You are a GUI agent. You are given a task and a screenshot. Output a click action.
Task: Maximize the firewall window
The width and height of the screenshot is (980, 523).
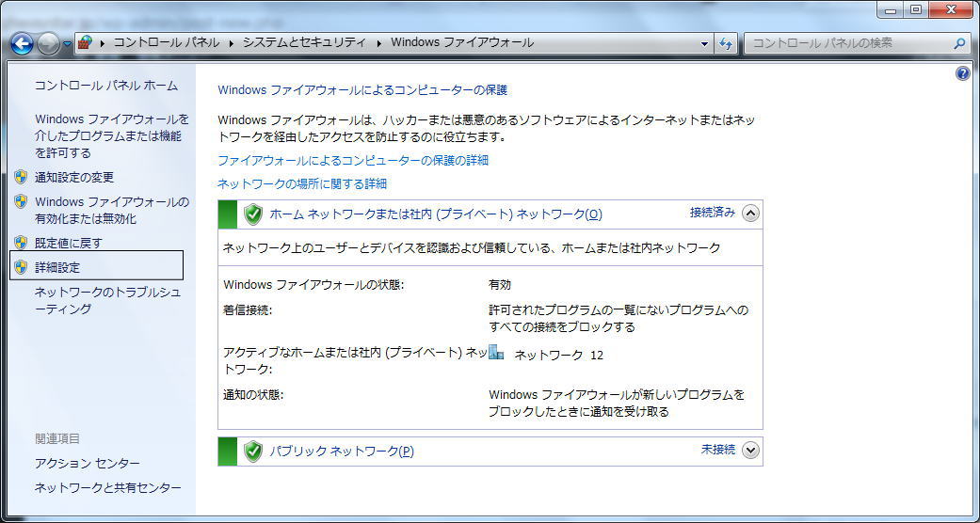pos(916,9)
